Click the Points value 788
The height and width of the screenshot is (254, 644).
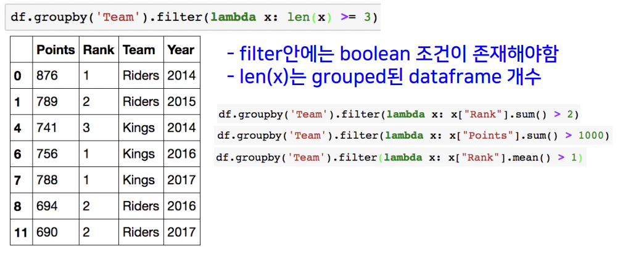click(47, 180)
